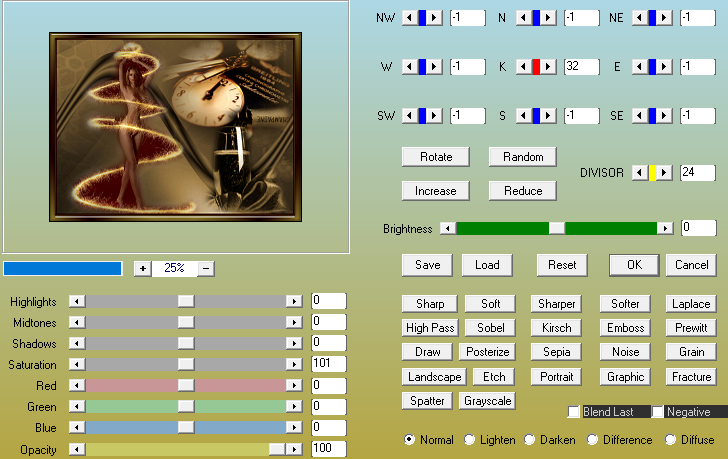
Task: Choose the Difference radio option
Action: pyautogui.click(x=593, y=439)
